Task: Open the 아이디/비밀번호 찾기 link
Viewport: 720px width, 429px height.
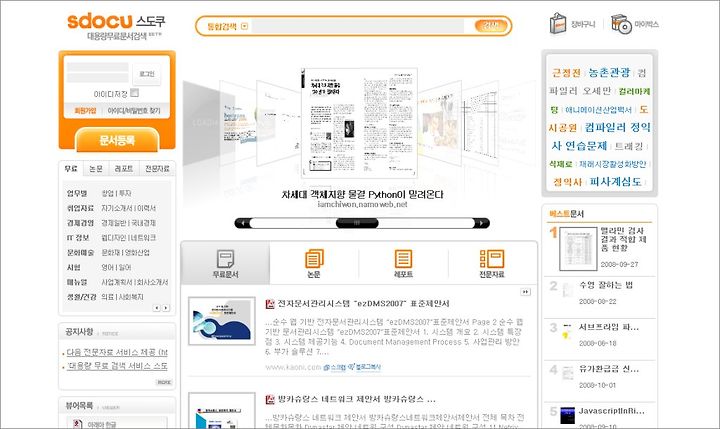Action: [x=134, y=111]
